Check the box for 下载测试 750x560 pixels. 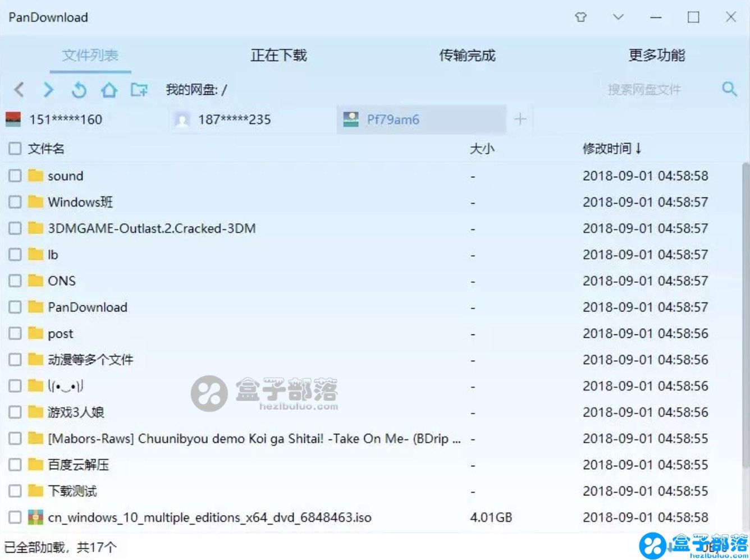point(15,491)
